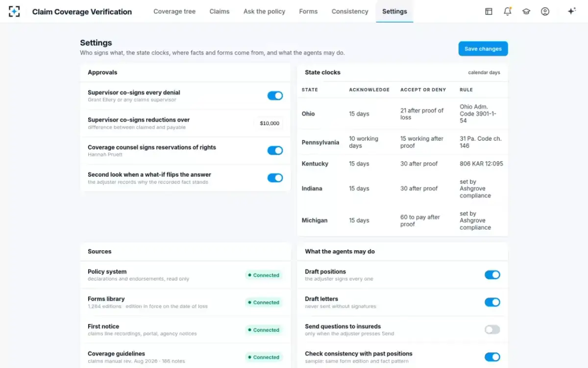Image resolution: width=588 pixels, height=368 pixels.
Task: Click the RULE column header
Action: 466,90
